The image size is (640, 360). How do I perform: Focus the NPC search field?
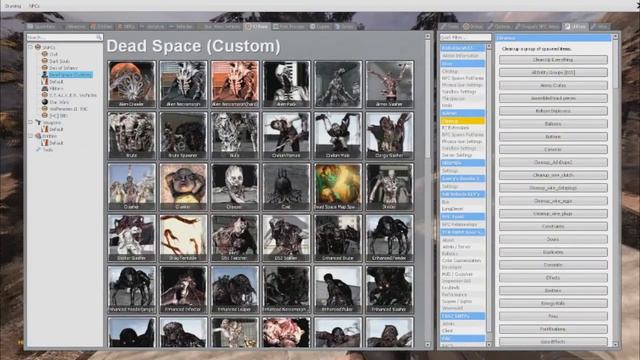(x=64, y=37)
